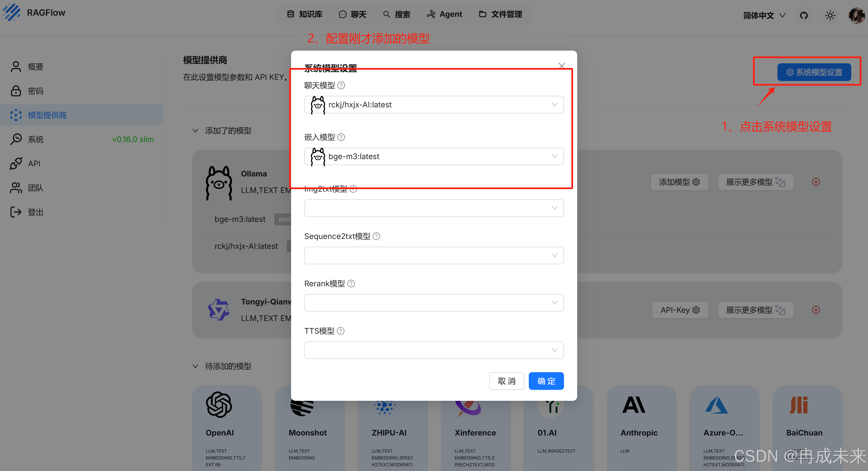This screenshot has width=868, height=471.
Task: Click the 取消 cancel button
Action: (x=506, y=381)
